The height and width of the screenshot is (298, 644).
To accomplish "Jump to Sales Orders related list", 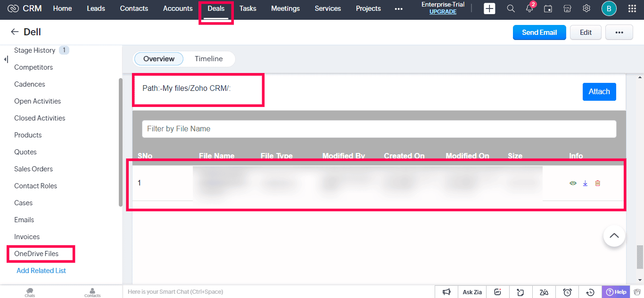I will [33, 169].
